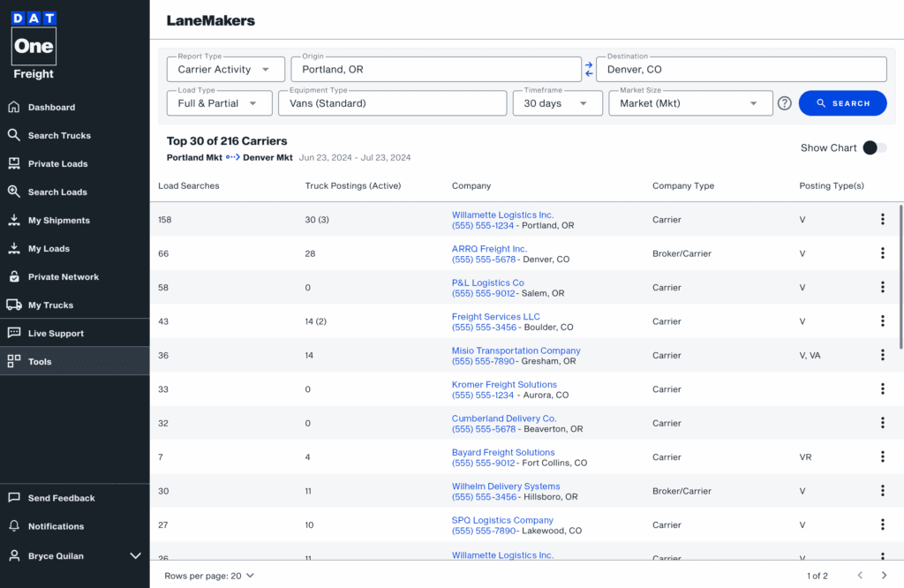Image resolution: width=904 pixels, height=588 pixels.
Task: Go to the next page of results
Action: (x=884, y=576)
